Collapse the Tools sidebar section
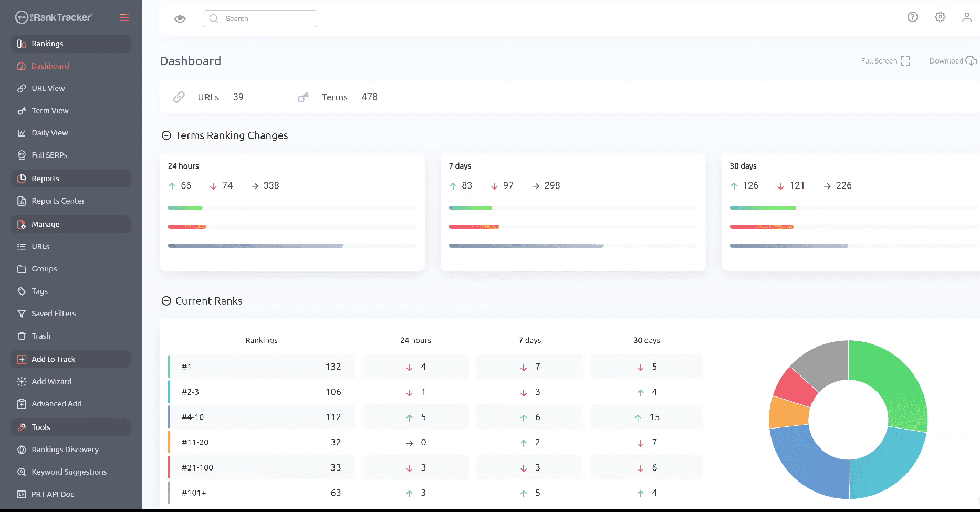The width and height of the screenshot is (980, 512). [x=71, y=427]
